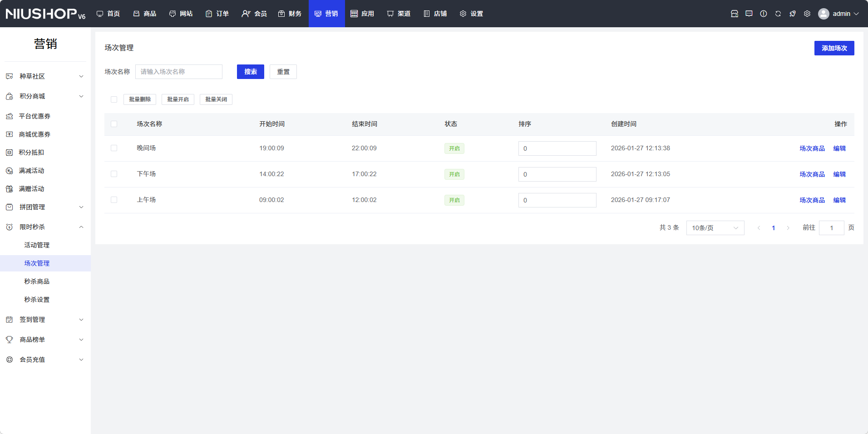Click 编辑 link for 下午场
Viewport: 868px width, 434px height.
point(839,174)
